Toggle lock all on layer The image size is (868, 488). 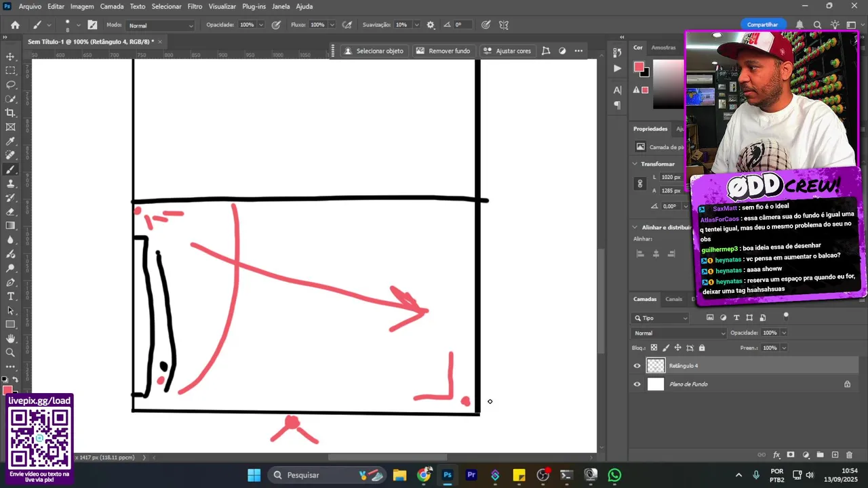pos(702,348)
